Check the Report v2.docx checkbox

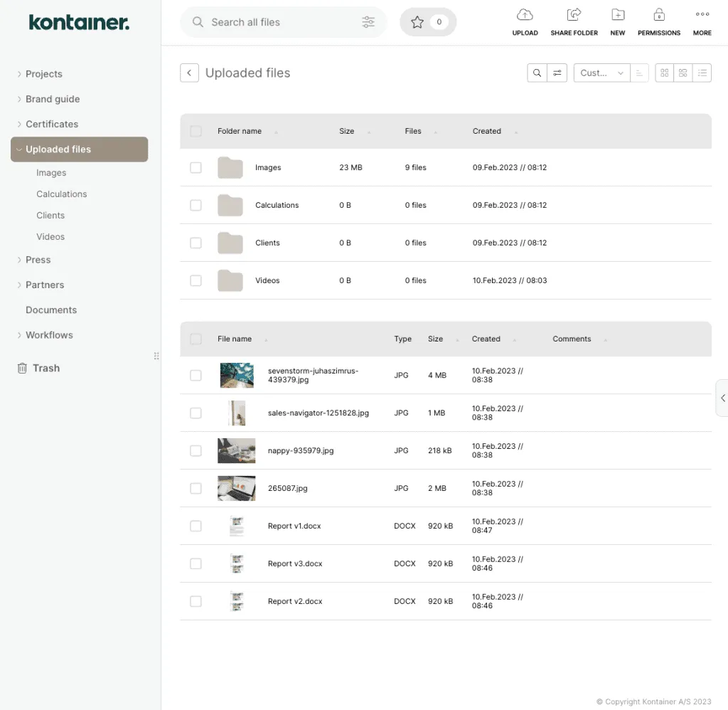tap(196, 601)
